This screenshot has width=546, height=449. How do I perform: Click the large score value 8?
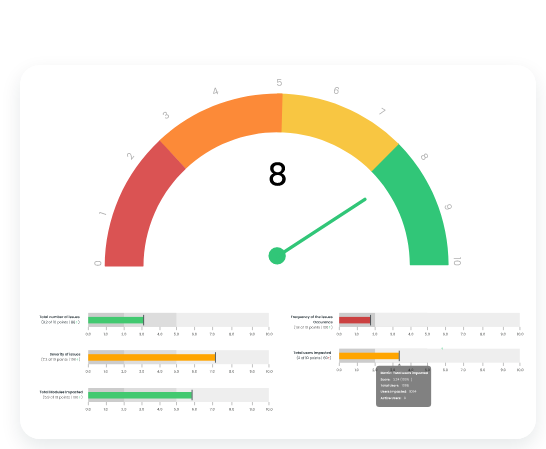click(278, 174)
